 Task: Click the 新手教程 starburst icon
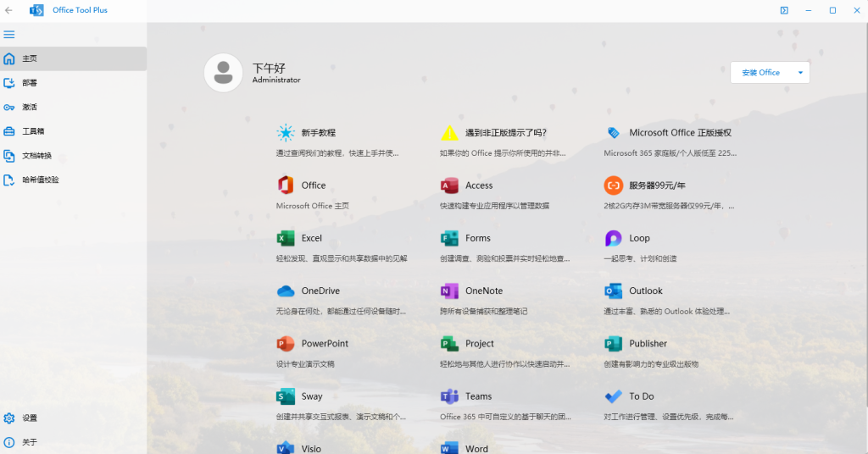(x=286, y=133)
